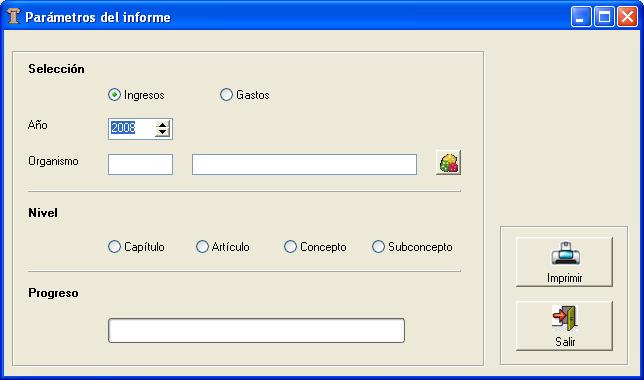Choose Artículo level option
The height and width of the screenshot is (380, 644).
pyautogui.click(x=202, y=247)
